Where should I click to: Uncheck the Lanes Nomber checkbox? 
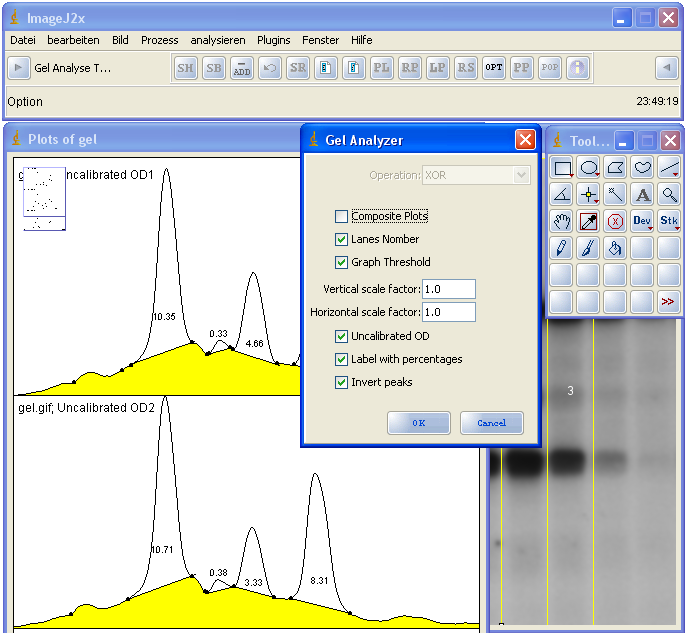tap(341, 239)
